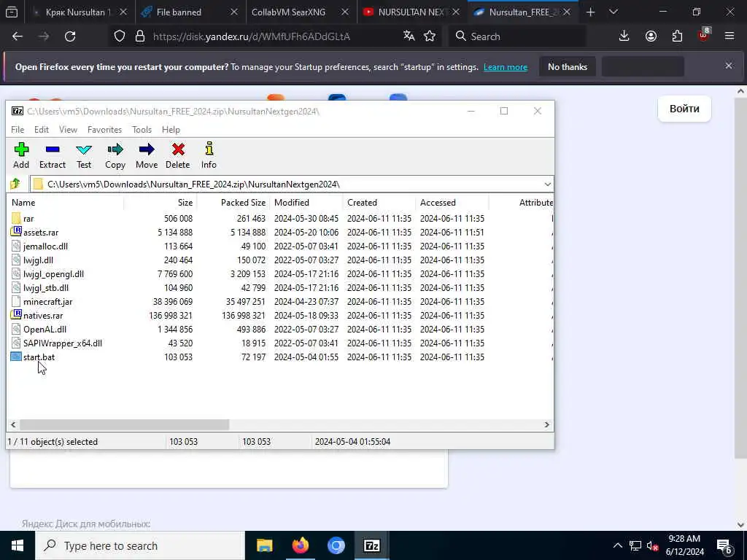Open the Edit menu in 7-Zip
747x560 pixels.
click(x=42, y=130)
